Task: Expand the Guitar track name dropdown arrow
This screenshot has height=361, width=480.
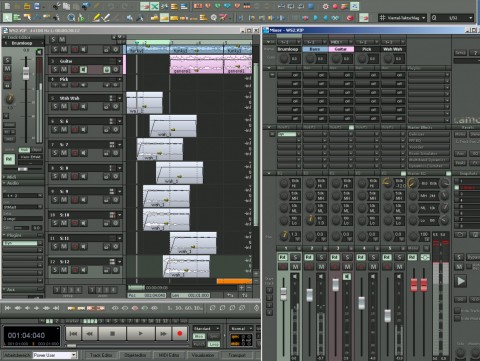Action: tap(119, 61)
